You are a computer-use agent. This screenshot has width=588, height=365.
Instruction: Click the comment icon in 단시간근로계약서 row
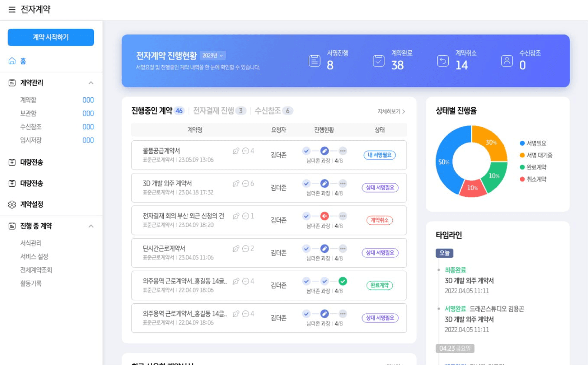[x=245, y=249]
